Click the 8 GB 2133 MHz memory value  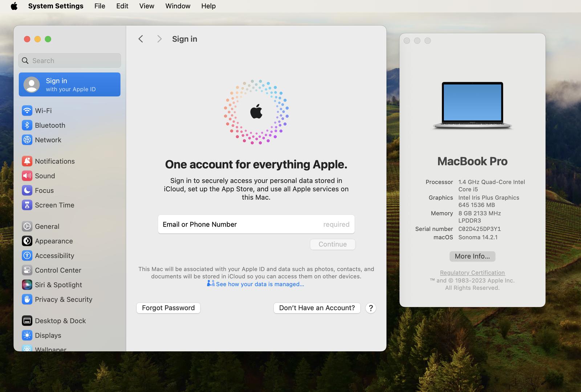coord(480,217)
